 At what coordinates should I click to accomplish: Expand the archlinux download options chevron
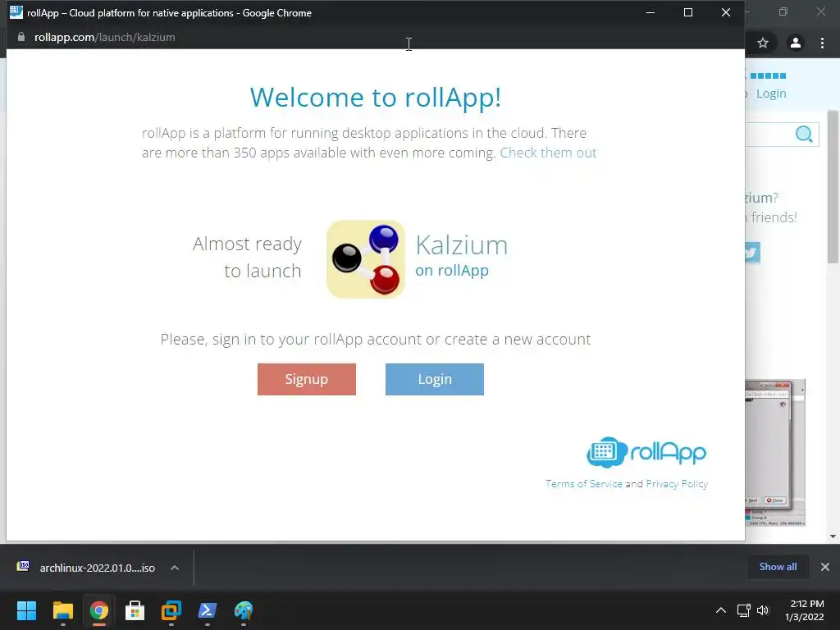click(175, 568)
